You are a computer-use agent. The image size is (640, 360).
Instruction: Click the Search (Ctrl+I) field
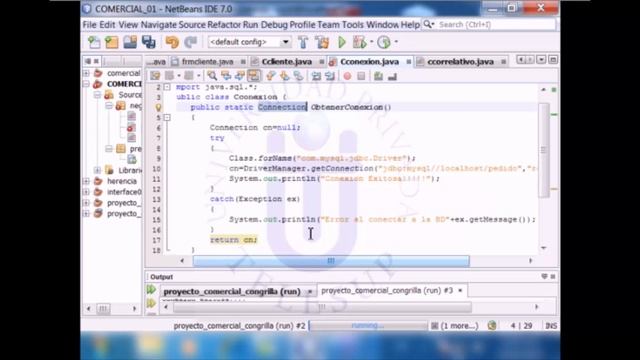tap(496, 25)
